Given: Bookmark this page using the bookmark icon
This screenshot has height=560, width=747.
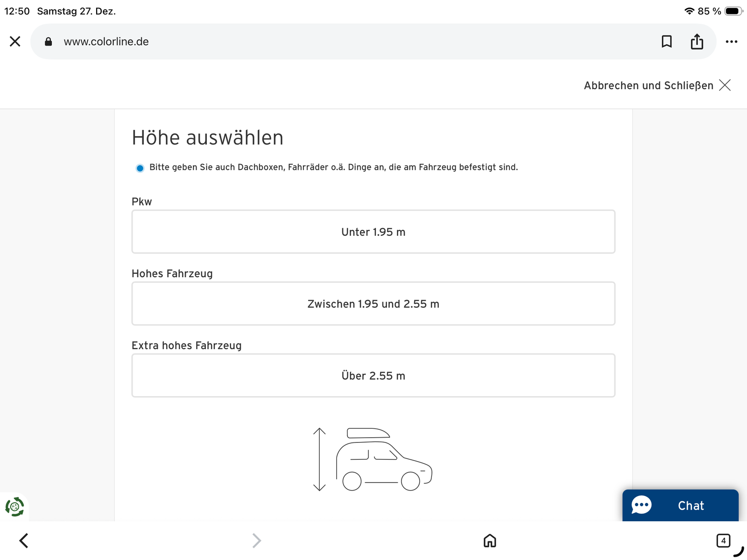Looking at the screenshot, I should (667, 42).
